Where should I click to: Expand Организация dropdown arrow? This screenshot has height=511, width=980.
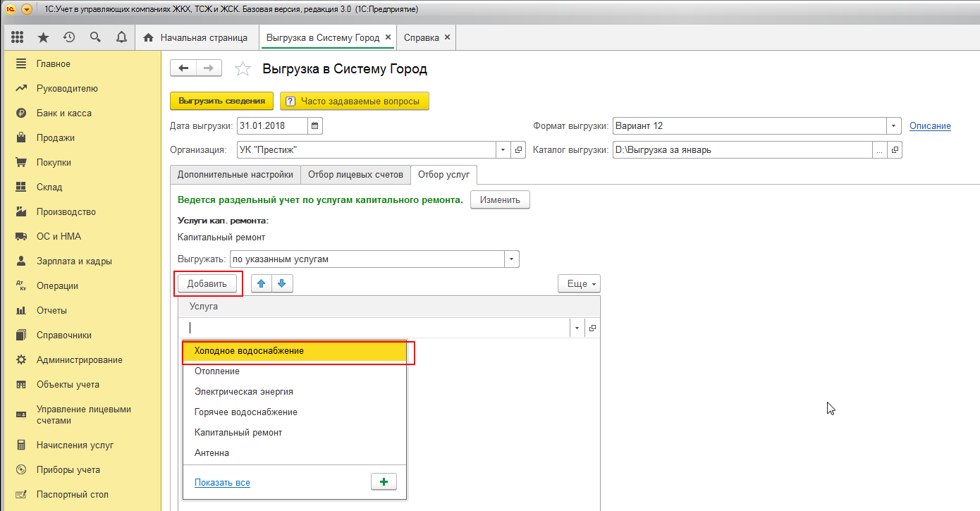pos(503,150)
